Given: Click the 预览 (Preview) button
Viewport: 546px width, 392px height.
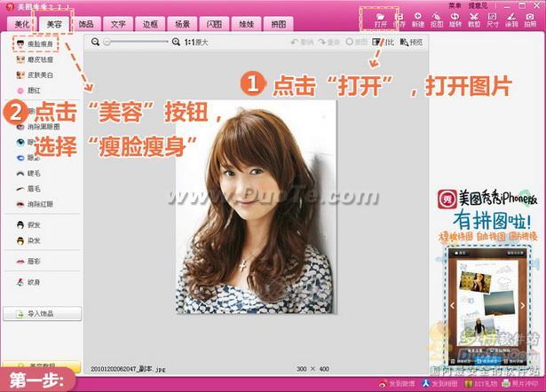Looking at the screenshot, I should pos(411,42).
